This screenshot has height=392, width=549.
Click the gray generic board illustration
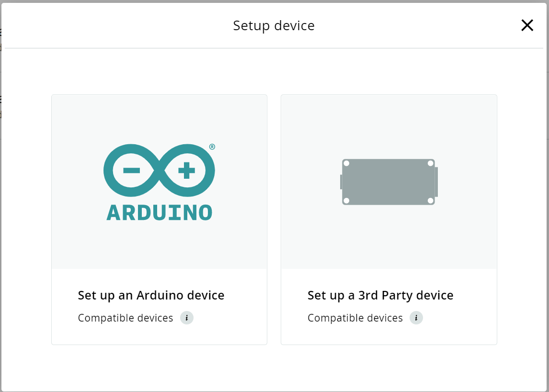389,182
